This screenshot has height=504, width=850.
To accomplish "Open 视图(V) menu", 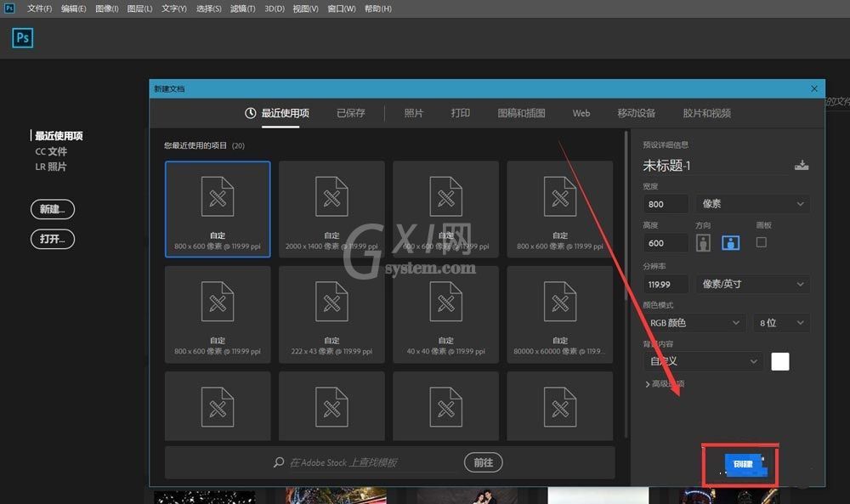I will tap(306, 8).
